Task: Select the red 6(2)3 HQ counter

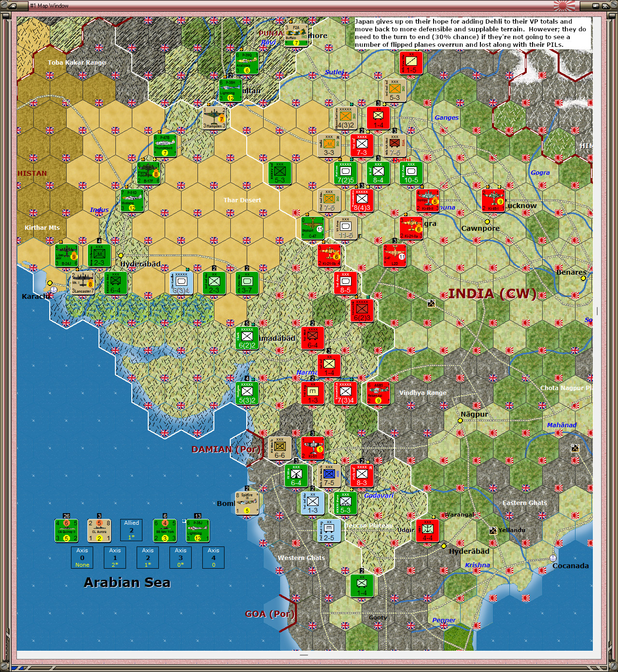Action: [362, 311]
